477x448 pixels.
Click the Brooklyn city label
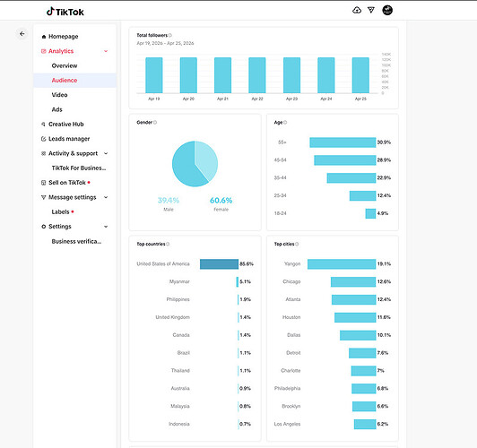coord(291,407)
